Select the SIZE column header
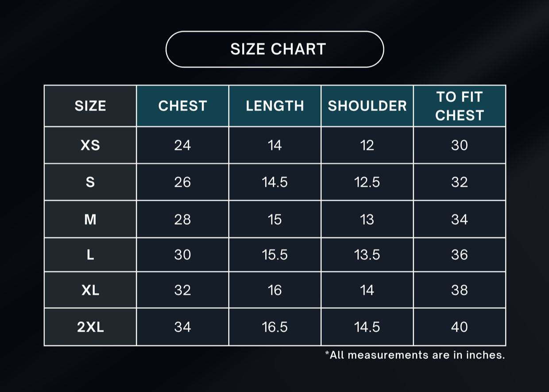Viewport: 549px width, 392px height. [x=90, y=106]
